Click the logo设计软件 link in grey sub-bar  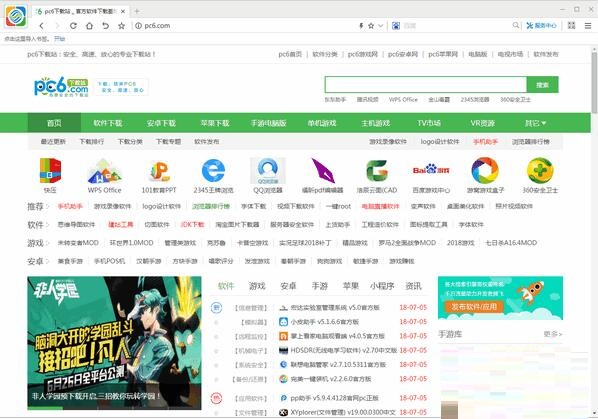[x=440, y=141]
